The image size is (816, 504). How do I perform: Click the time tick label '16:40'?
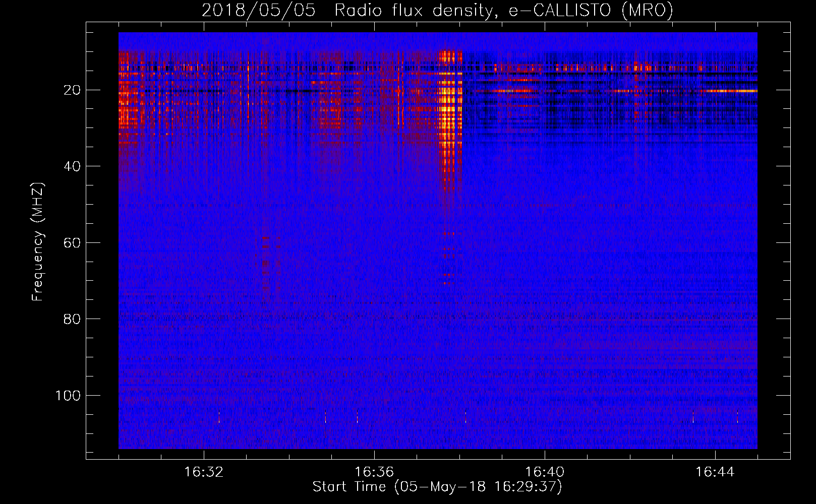point(545,472)
